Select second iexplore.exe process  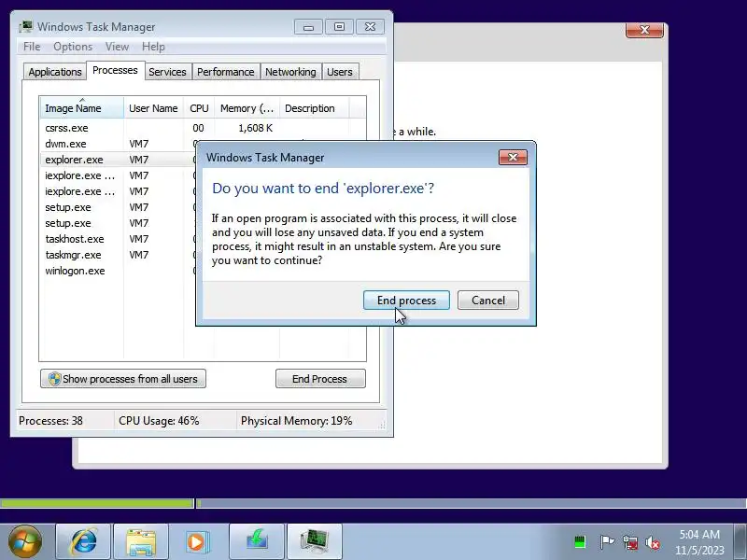point(119,191)
